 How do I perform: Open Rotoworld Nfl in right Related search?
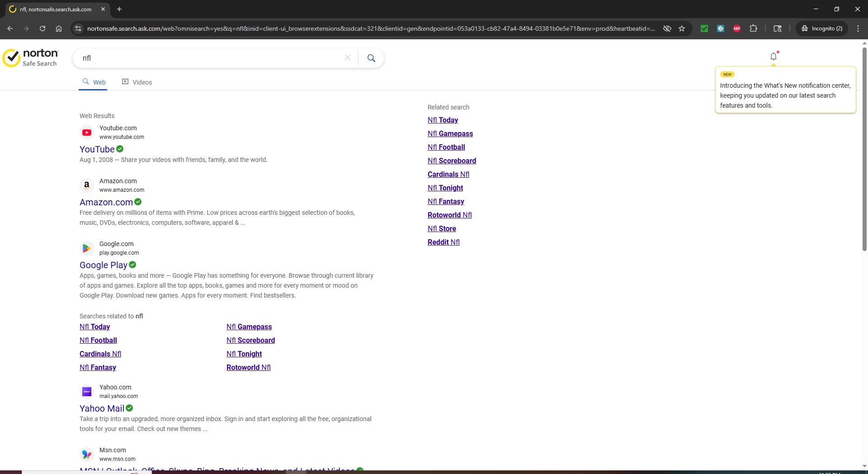coord(450,215)
